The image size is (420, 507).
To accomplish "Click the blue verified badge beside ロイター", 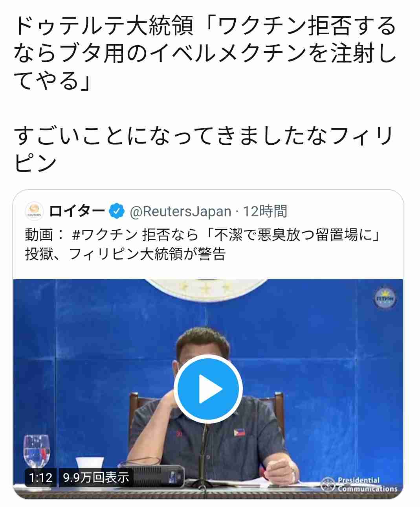I will point(117,212).
